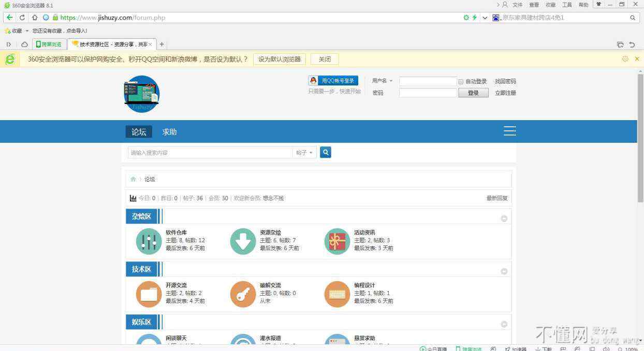
Task: Collapse the 技术区 section
Action: pyautogui.click(x=504, y=271)
